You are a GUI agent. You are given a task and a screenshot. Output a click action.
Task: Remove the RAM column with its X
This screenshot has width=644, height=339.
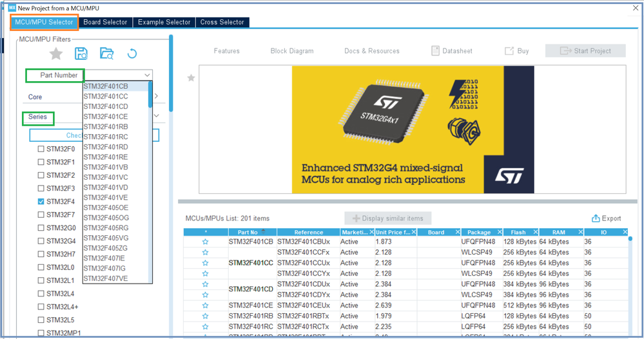point(580,232)
